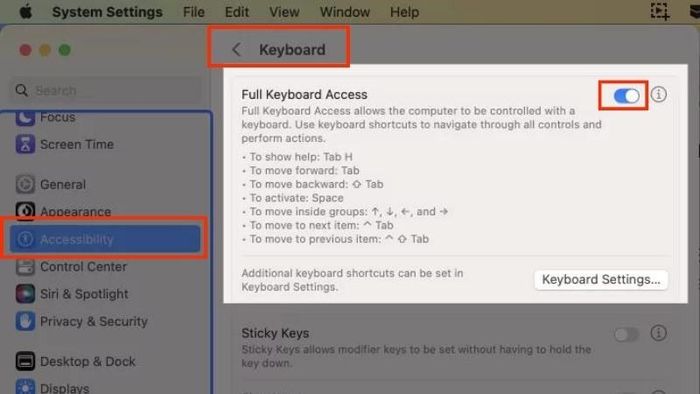700x394 pixels.
Task: Go back using the chevron beside Keyboard
Action: [237, 50]
